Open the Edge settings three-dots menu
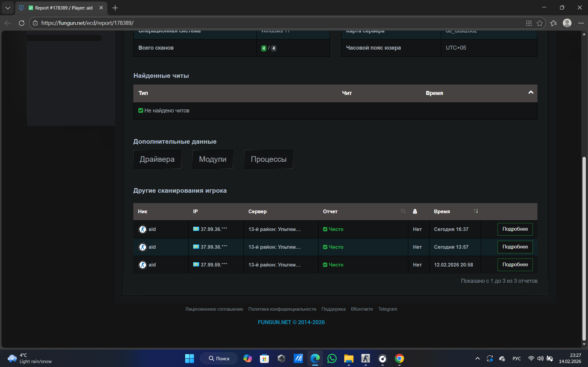 [x=581, y=23]
